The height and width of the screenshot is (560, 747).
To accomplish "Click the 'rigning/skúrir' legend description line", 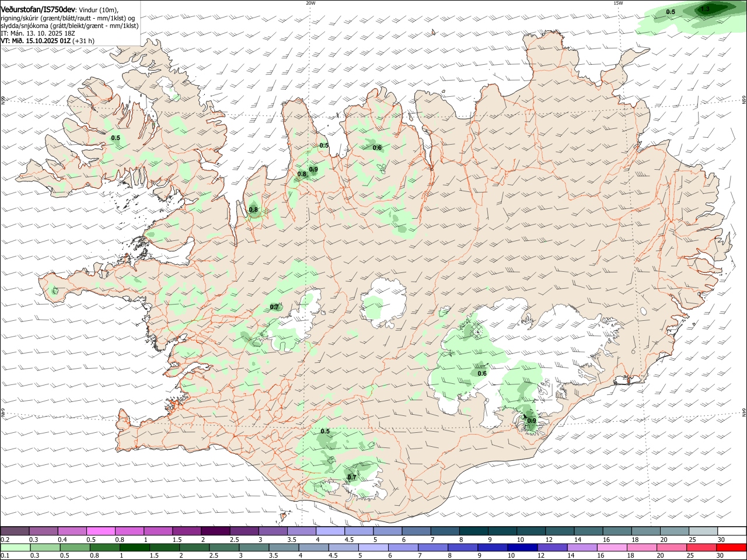I will pyautogui.click(x=69, y=17).
